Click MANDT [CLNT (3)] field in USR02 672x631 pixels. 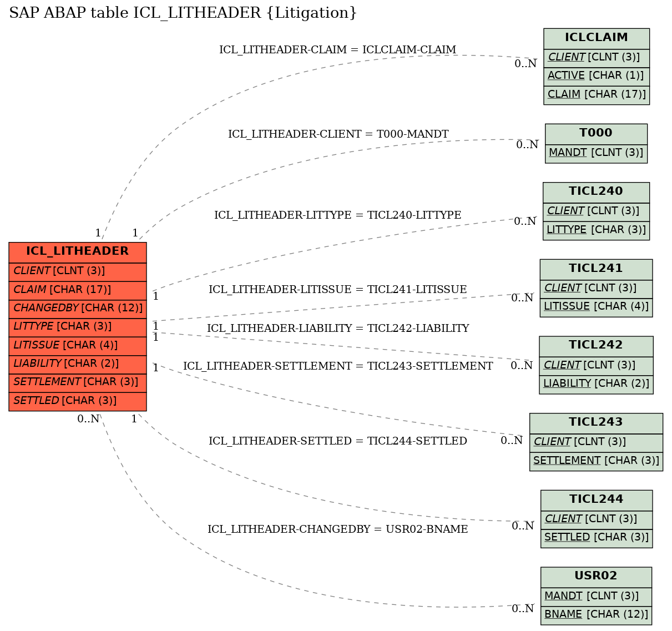[597, 597]
